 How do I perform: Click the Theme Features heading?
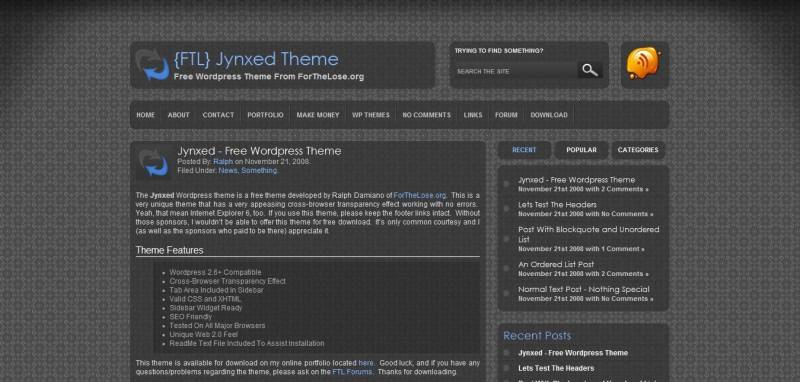click(x=169, y=250)
